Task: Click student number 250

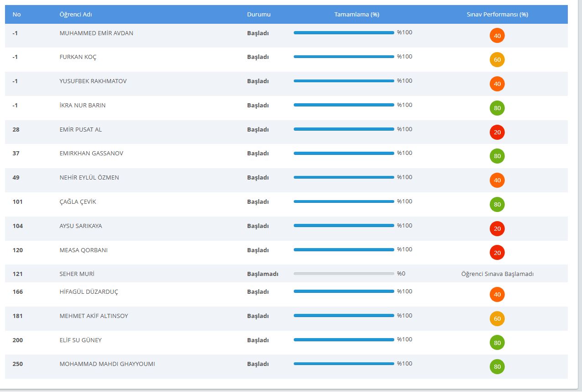Action: click(18, 364)
